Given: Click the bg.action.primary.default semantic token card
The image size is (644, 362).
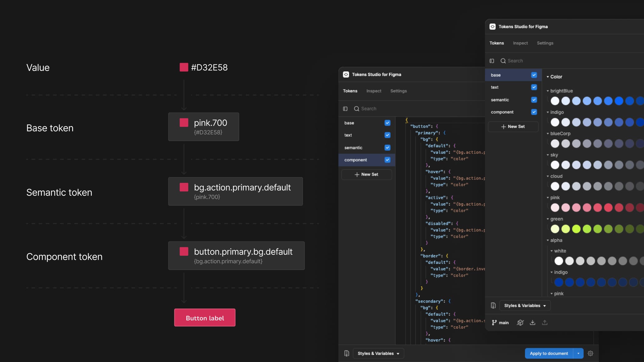Looking at the screenshot, I should click(x=236, y=191).
